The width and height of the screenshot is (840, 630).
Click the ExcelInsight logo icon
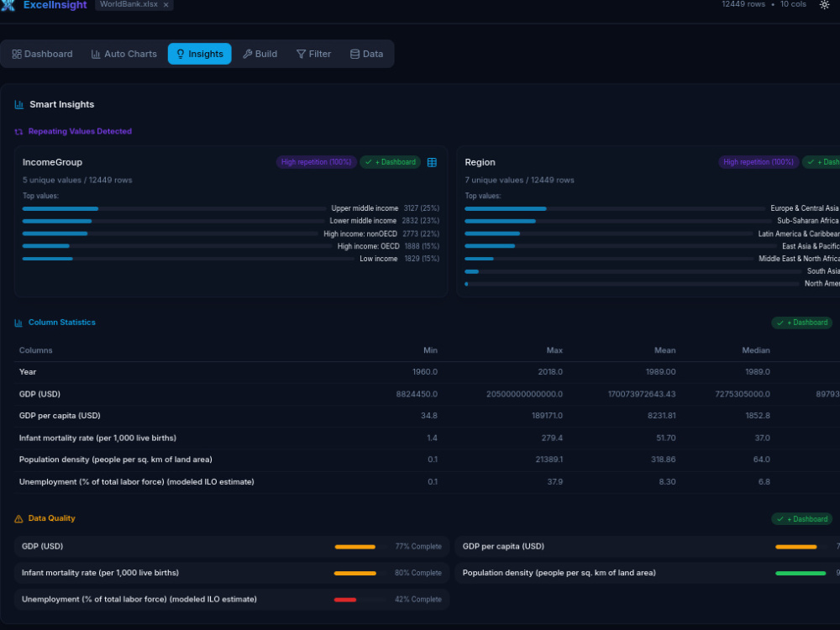[x=8, y=5]
